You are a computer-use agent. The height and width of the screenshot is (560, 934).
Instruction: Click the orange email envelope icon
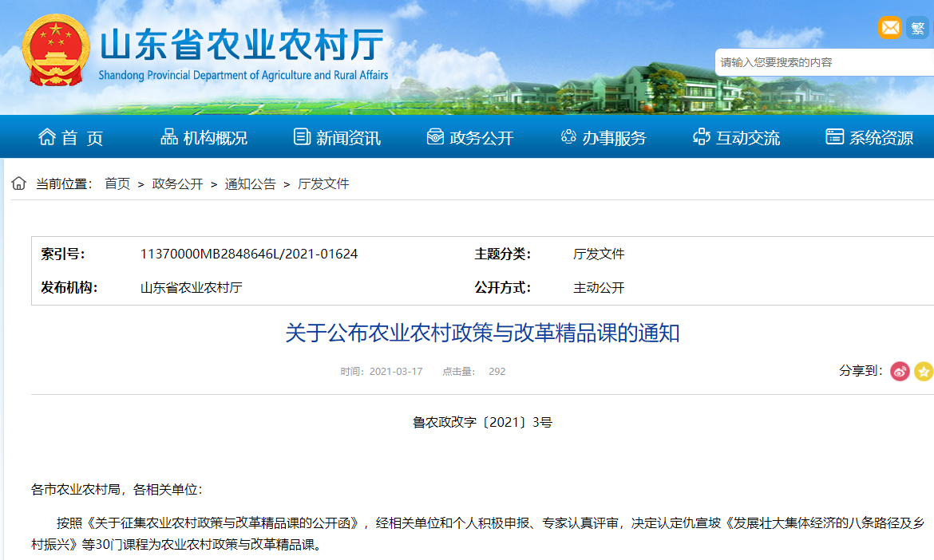[x=889, y=28]
